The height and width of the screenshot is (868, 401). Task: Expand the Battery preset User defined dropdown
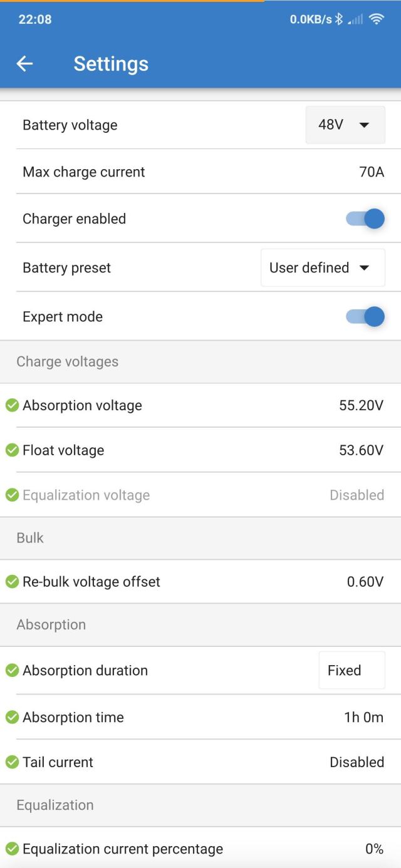pos(322,268)
